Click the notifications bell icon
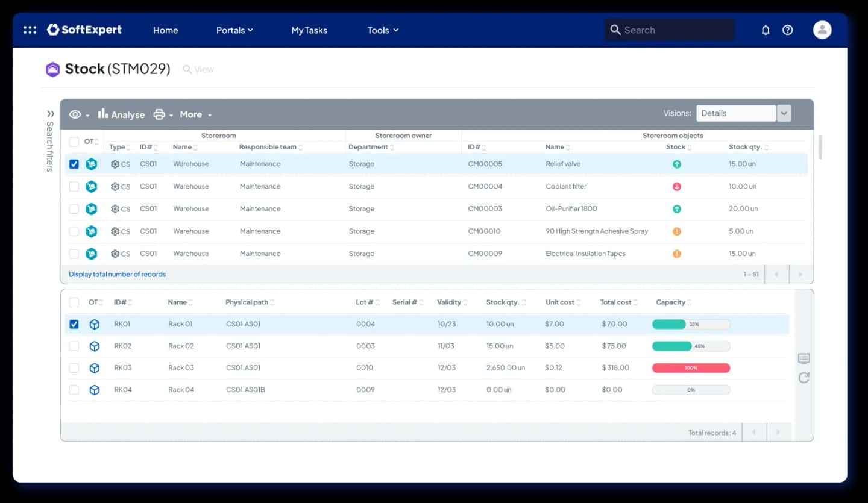 [766, 30]
